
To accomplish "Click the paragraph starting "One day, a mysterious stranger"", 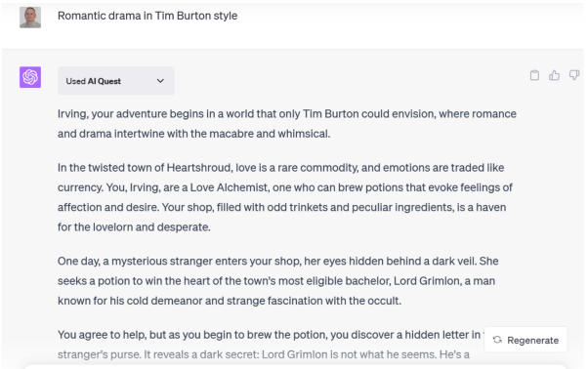I will 277,280.
